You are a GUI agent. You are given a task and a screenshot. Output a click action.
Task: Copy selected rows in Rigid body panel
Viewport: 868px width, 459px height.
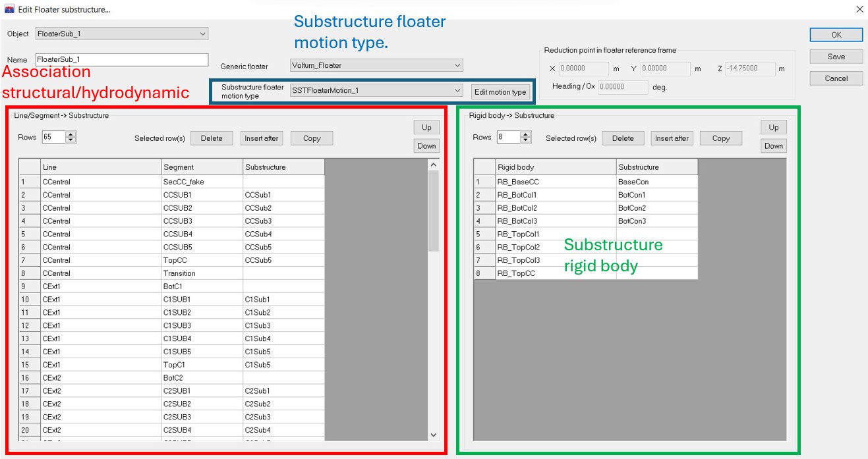(720, 138)
